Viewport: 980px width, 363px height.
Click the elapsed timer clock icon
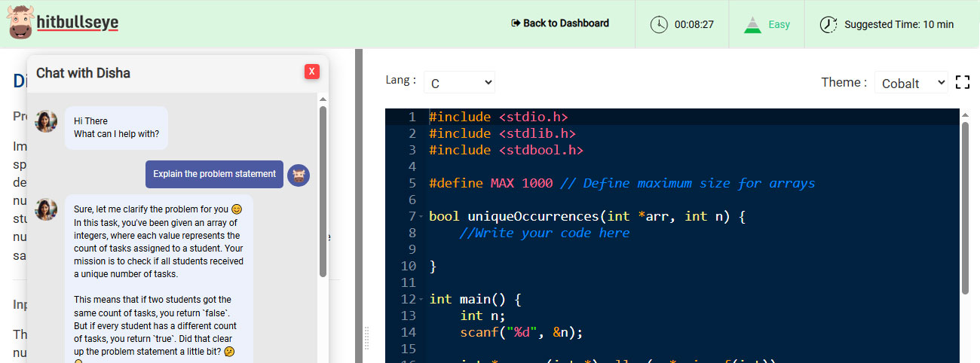659,24
